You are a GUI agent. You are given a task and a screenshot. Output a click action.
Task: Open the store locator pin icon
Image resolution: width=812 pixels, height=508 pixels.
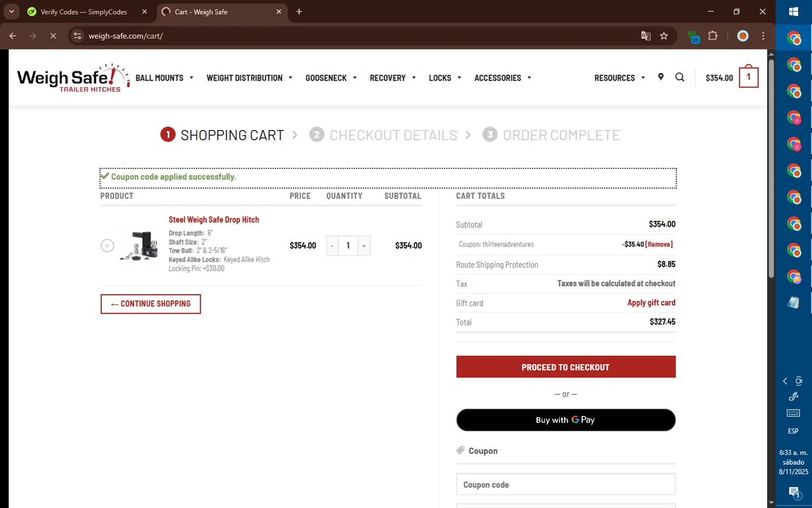pos(660,77)
